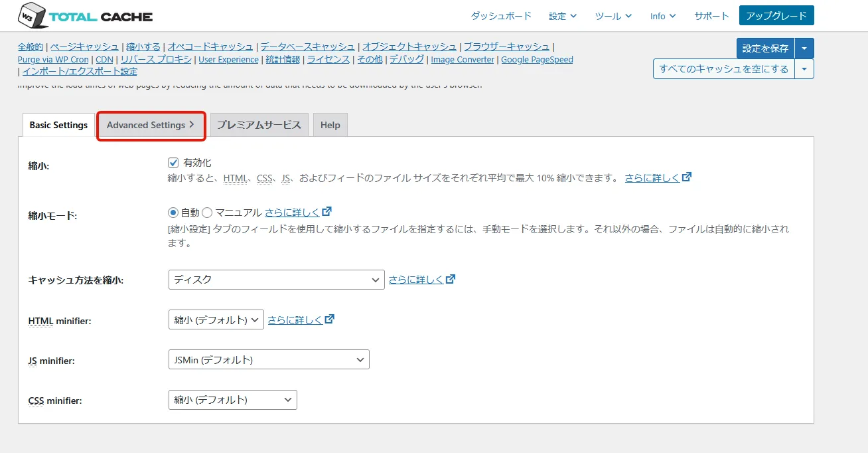Toggle the 有効化 checkbox for 縮小

[174, 163]
